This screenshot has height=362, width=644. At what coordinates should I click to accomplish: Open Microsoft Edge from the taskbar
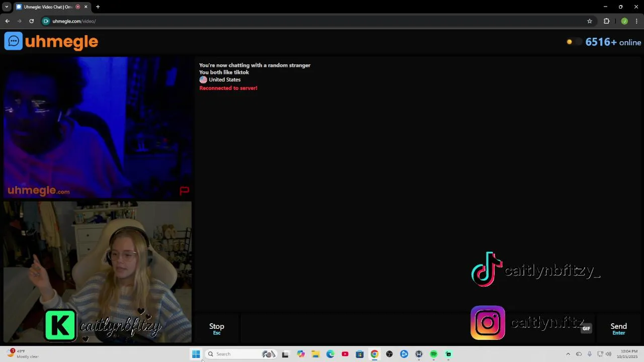(x=330, y=354)
